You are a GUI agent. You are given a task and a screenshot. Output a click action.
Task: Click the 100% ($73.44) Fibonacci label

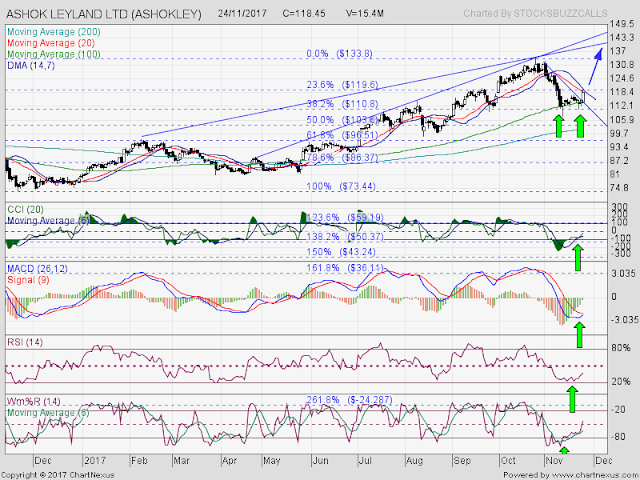[x=341, y=187]
